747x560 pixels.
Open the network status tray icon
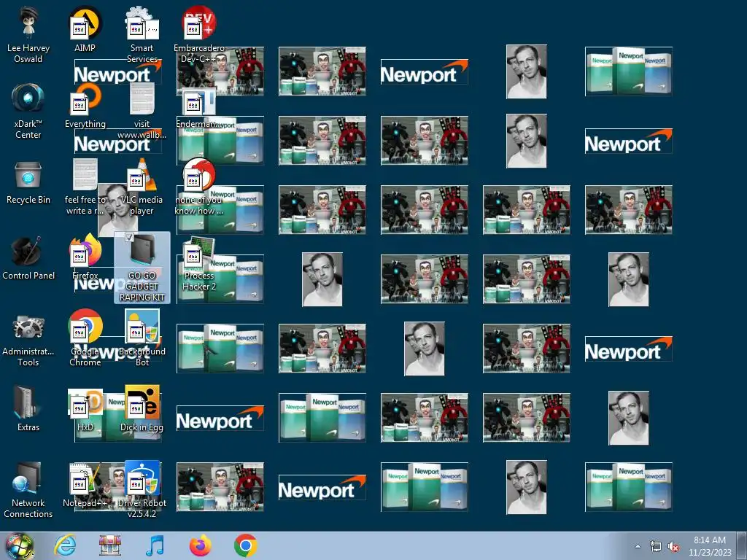tap(656, 547)
